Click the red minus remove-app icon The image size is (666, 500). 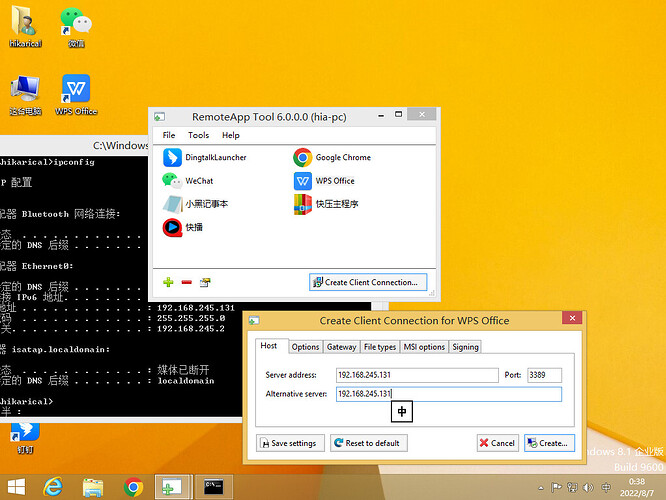tap(186, 282)
